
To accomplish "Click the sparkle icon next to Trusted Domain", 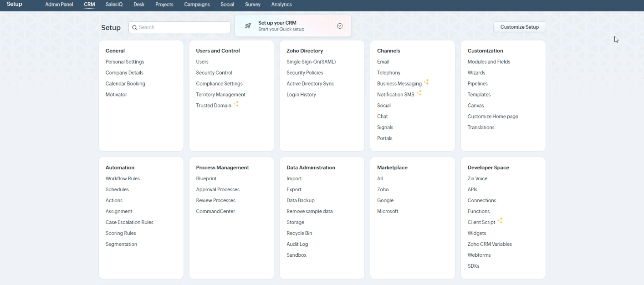I will pyautogui.click(x=236, y=103).
